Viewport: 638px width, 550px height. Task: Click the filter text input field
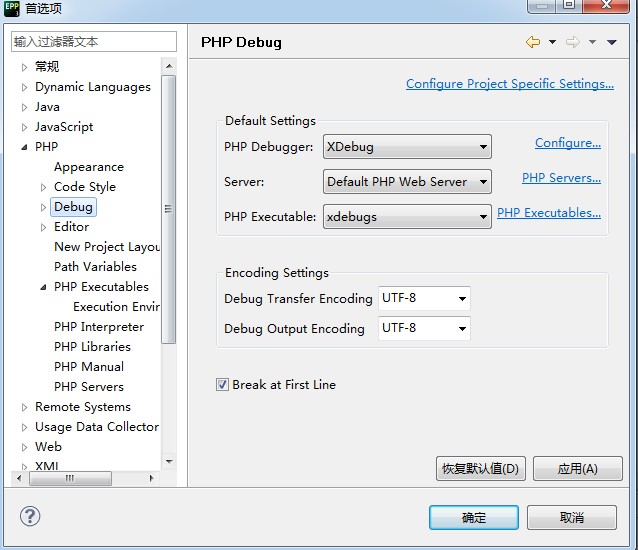(x=94, y=41)
